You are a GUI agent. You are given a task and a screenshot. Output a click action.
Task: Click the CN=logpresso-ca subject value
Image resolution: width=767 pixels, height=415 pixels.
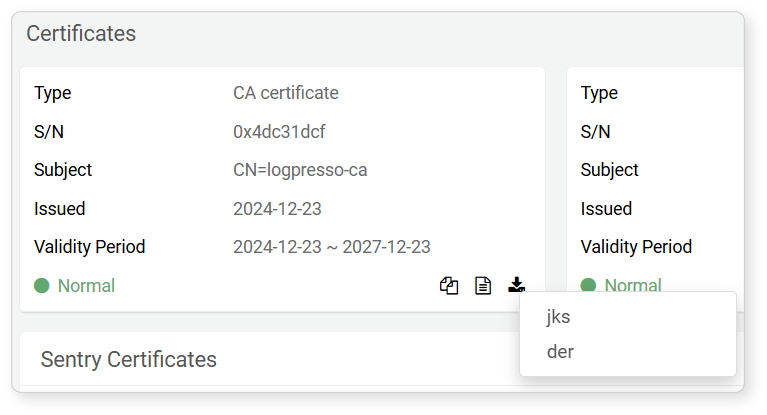pyautogui.click(x=300, y=170)
